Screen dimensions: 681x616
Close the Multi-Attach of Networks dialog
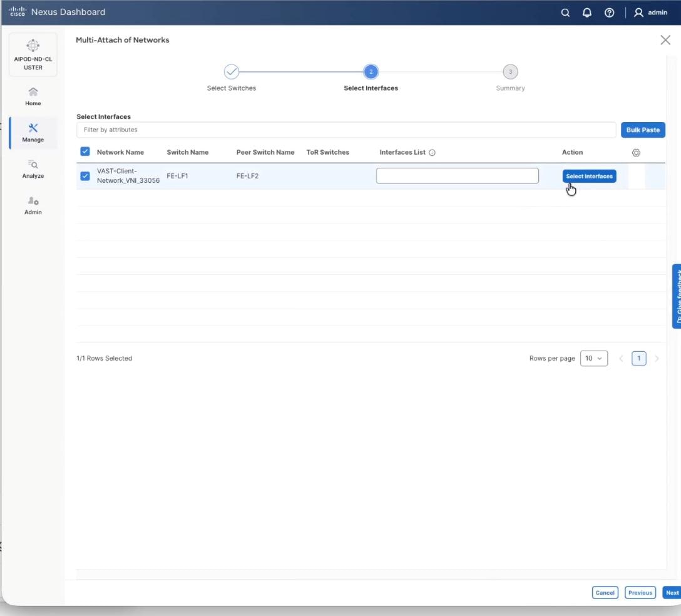[x=665, y=40]
